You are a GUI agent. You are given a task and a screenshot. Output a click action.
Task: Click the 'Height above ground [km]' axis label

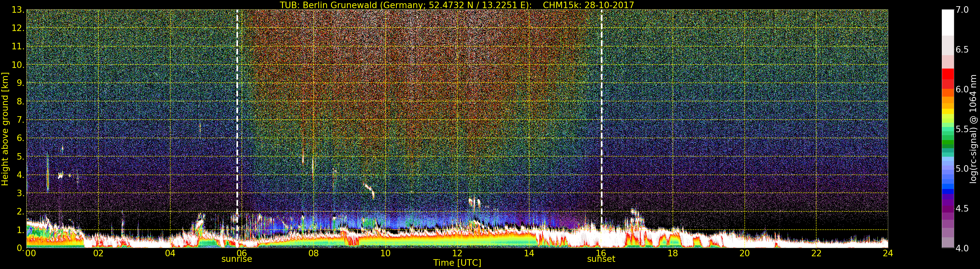click(x=5, y=129)
